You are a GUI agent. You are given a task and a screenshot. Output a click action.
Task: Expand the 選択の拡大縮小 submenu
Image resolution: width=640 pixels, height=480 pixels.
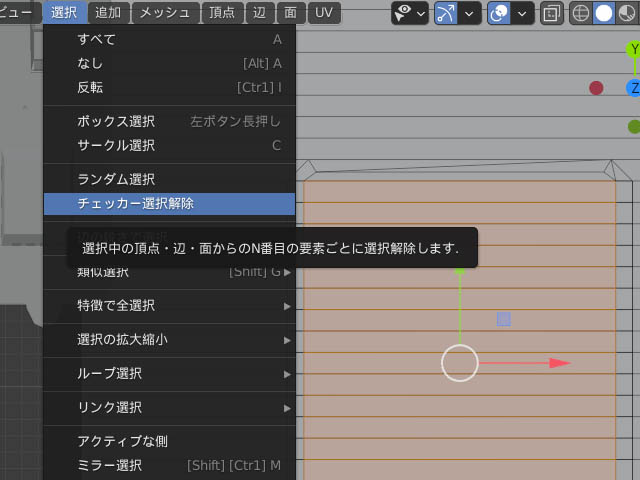[x=169, y=340]
